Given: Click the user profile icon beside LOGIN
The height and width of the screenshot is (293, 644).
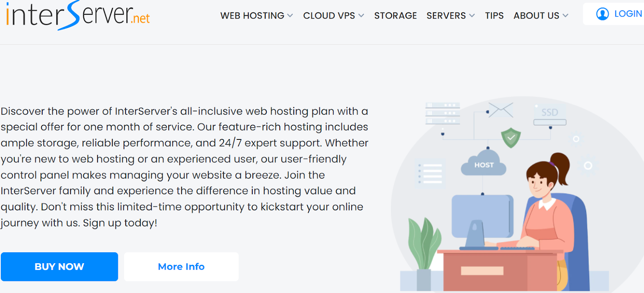Looking at the screenshot, I should (x=602, y=14).
